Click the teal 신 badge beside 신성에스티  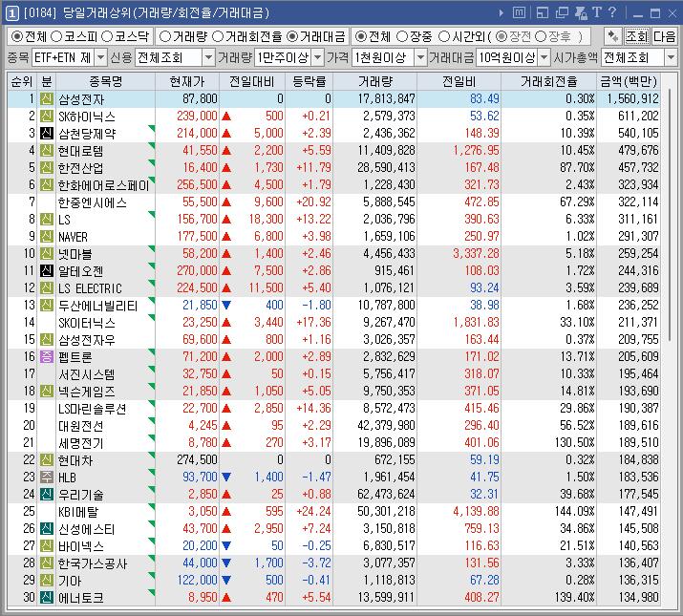point(47,529)
